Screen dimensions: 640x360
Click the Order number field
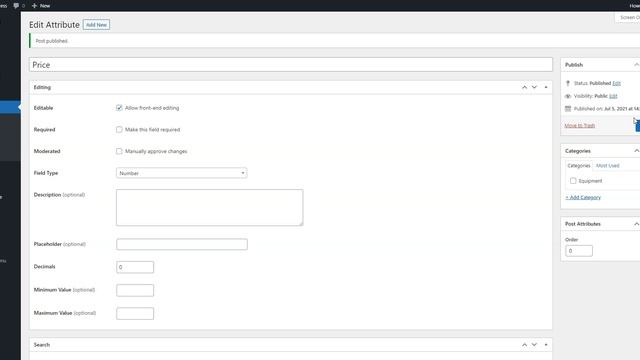point(579,251)
